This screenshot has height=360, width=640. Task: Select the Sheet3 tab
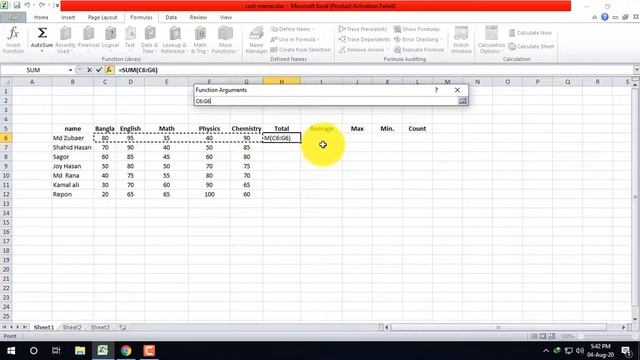point(100,327)
